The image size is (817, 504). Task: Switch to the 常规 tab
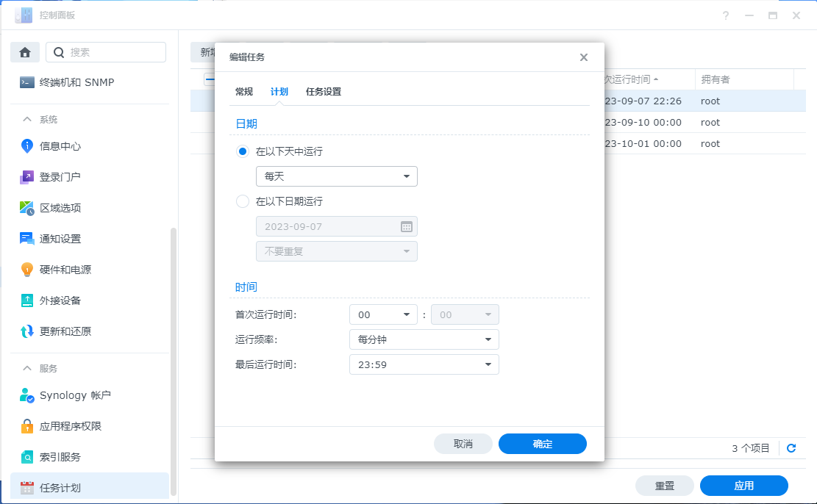click(244, 92)
